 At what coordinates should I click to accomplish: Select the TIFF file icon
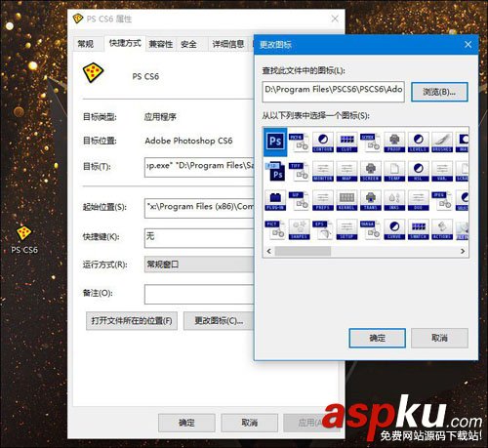pyautogui.click(x=299, y=171)
